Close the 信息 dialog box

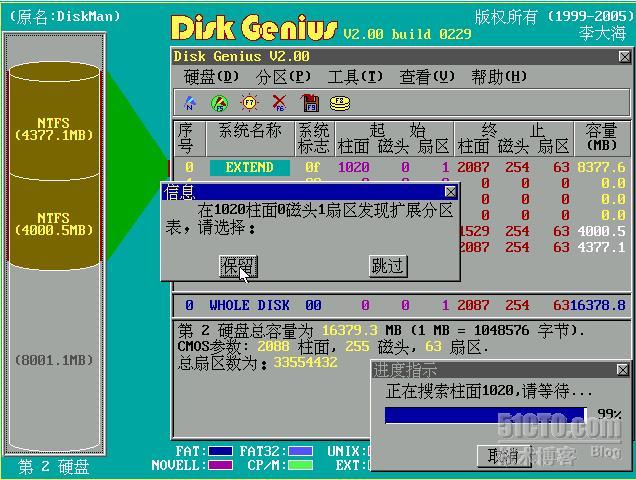click(x=450, y=191)
